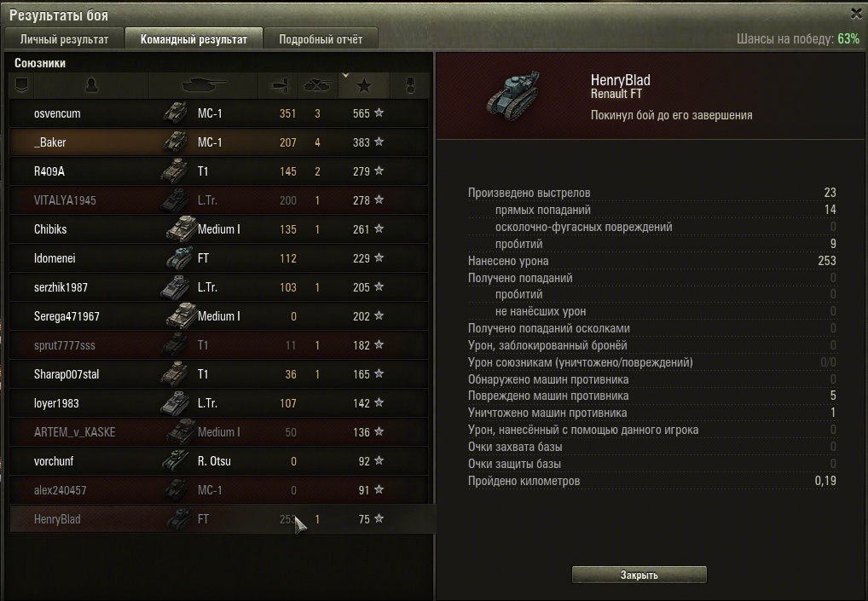The width and height of the screenshot is (868, 601).
Task: Open the Личный результат tab
Action: 64,39
